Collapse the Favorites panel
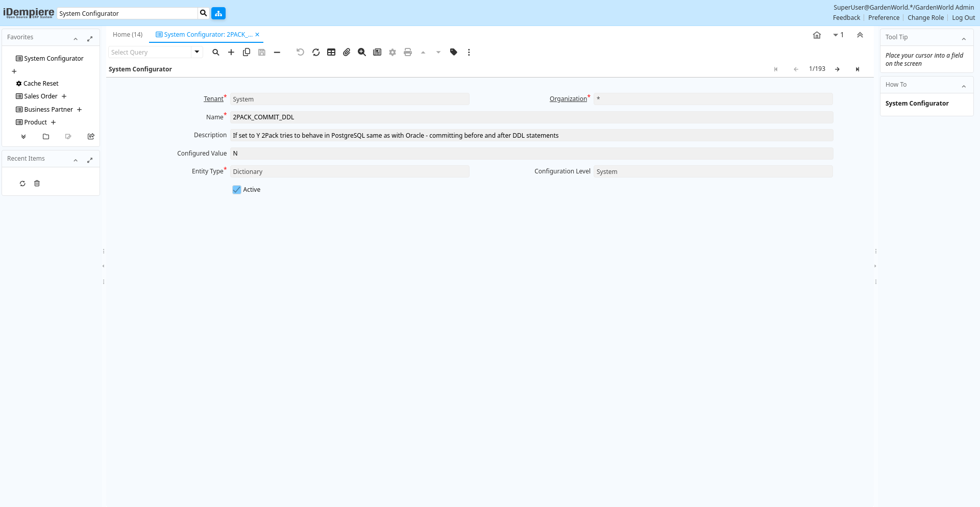 (x=76, y=38)
